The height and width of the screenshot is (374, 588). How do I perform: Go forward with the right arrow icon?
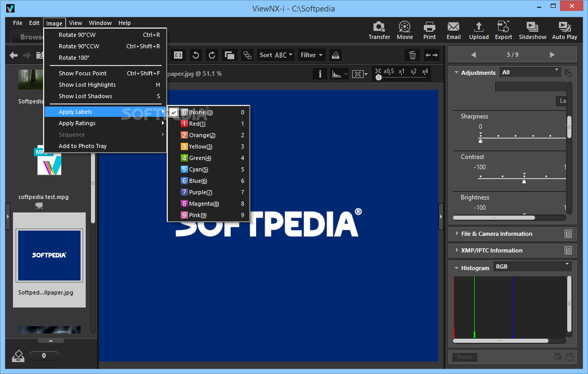coord(27,56)
